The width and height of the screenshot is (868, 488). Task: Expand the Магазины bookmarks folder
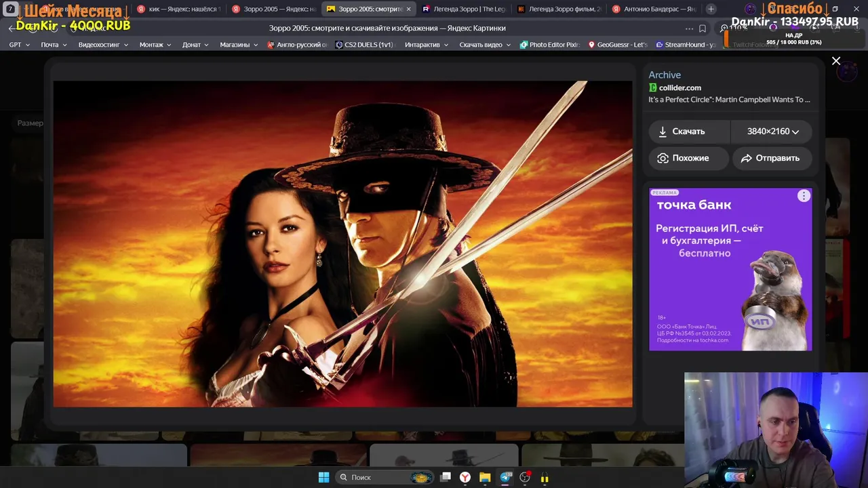(x=239, y=45)
